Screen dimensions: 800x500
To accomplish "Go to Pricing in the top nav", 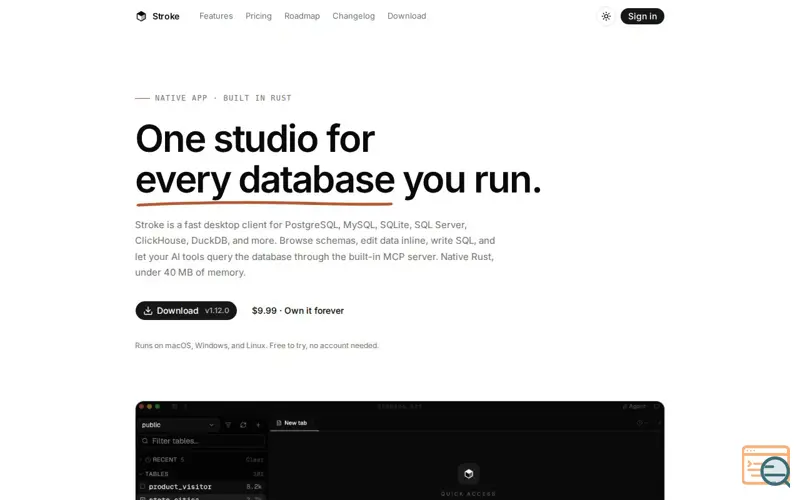I will click(259, 16).
